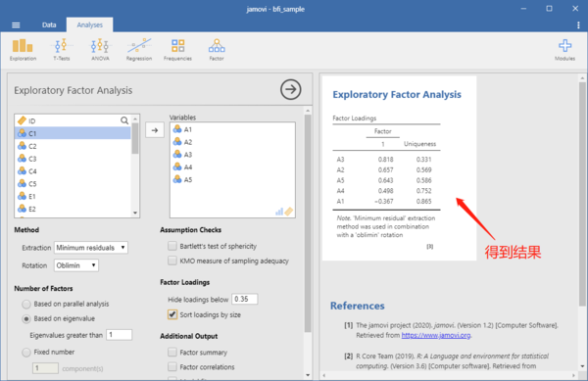
Task: Select A4 in the Variables box
Action: coord(232,167)
